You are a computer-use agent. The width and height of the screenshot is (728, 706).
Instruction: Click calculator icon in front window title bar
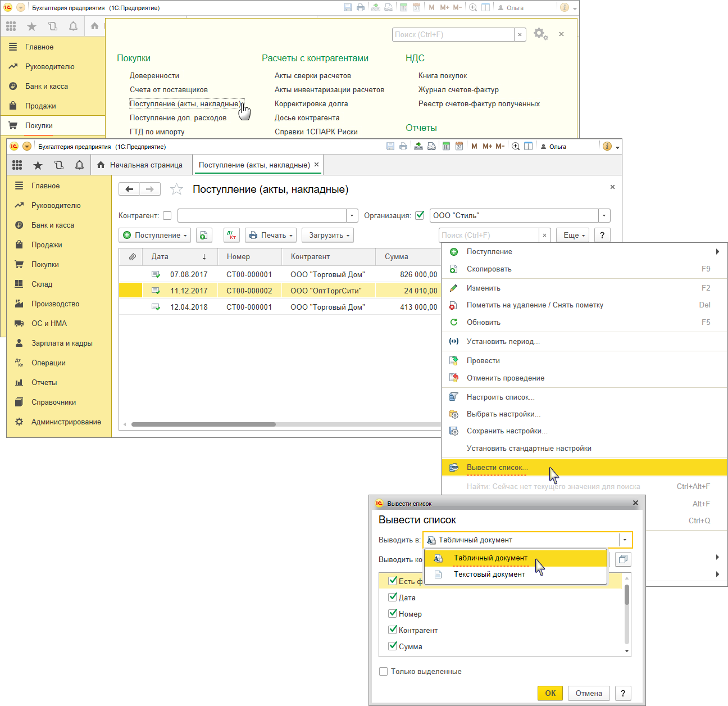point(446,146)
